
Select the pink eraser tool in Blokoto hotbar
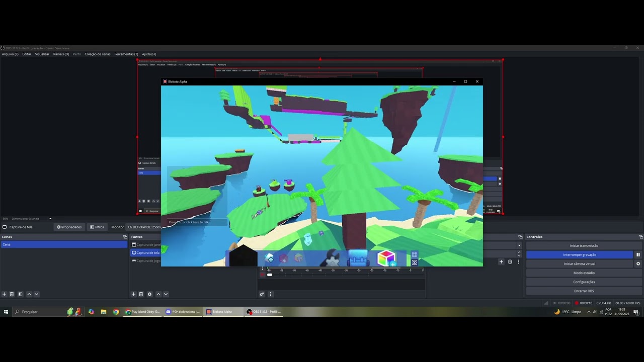click(284, 258)
